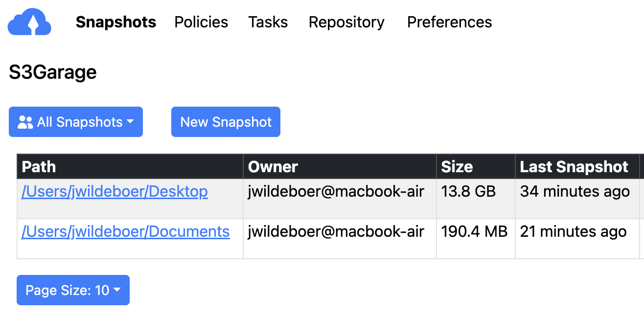Sort by the Size column header
Image resolution: width=644 pixels, height=317 pixels.
click(457, 167)
